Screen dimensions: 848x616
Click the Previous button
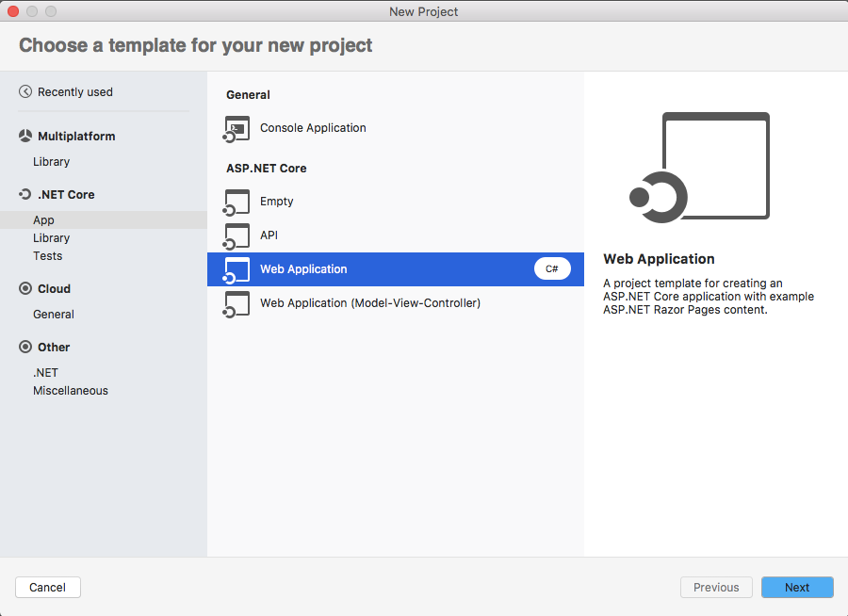pos(716,588)
